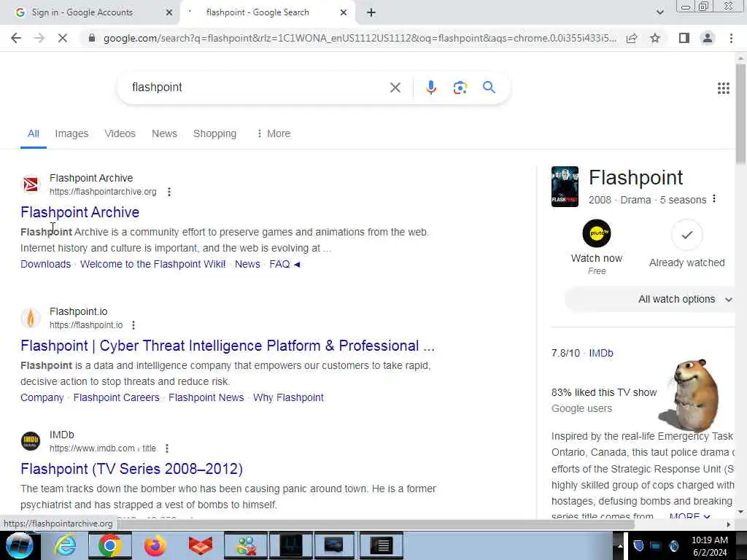The image size is (747, 560).
Task: Click the Flashpoint.io flame favicon
Action: point(31,318)
